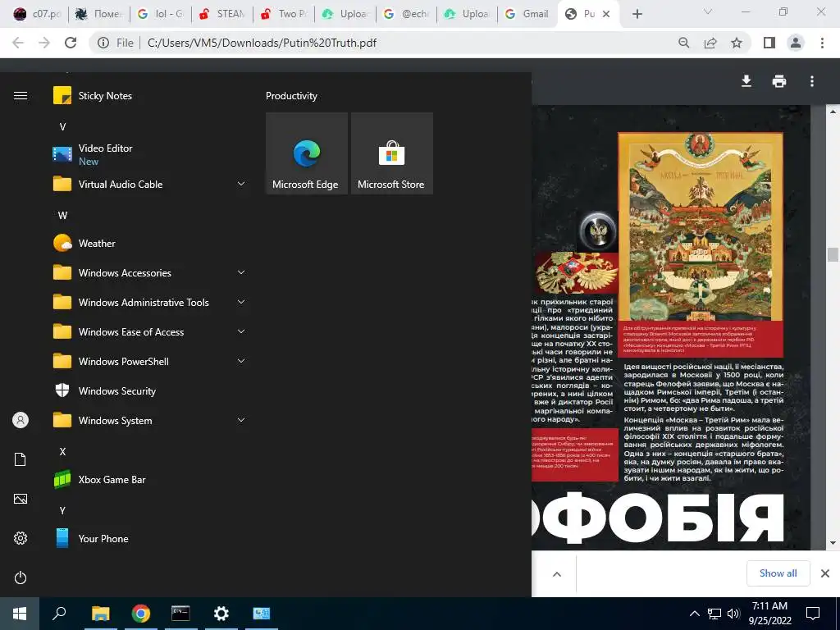Print the PDF document
This screenshot has height=630, width=840.
779,81
